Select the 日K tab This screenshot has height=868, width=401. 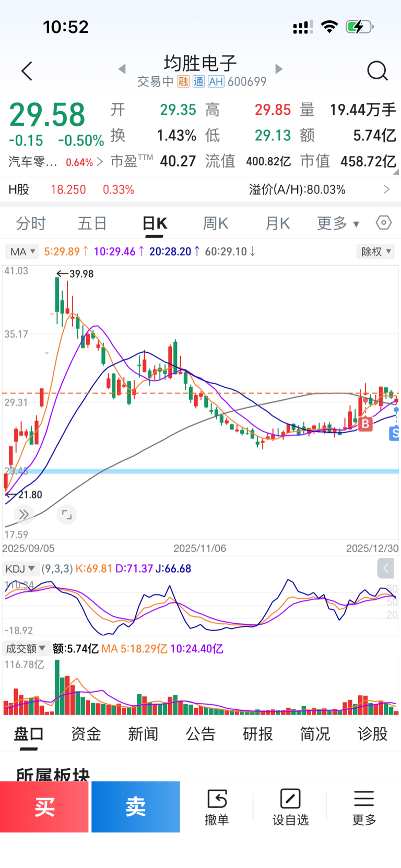[x=155, y=223]
